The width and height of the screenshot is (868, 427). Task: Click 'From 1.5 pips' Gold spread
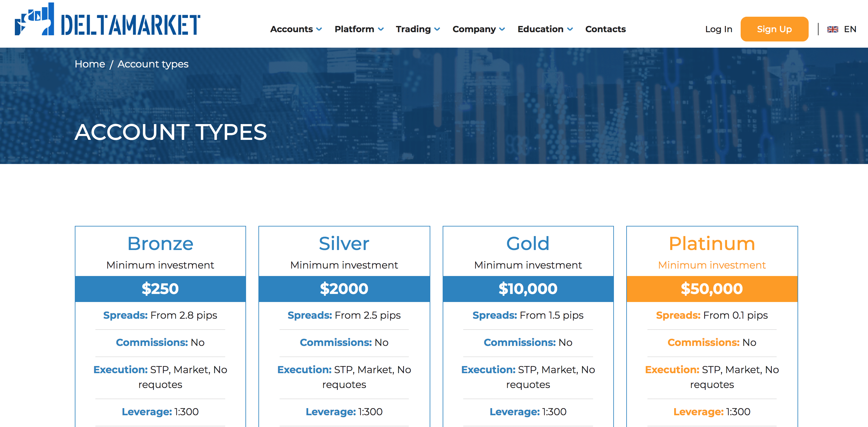point(551,315)
